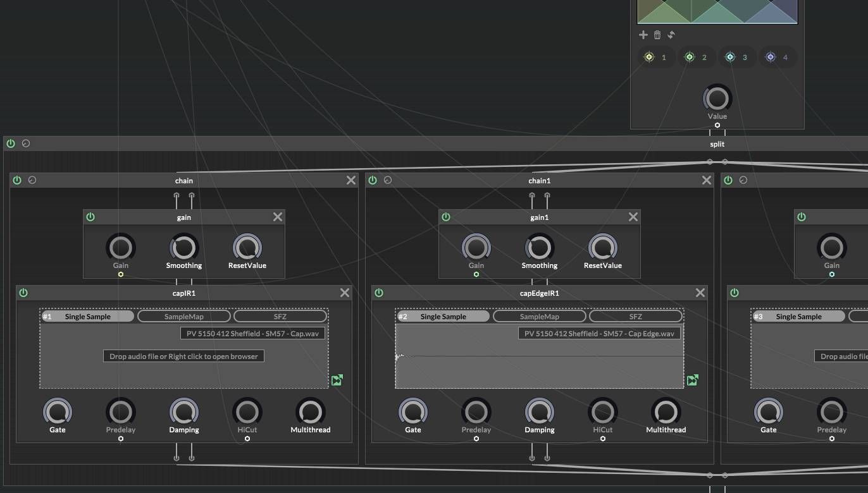Select modulation target 3 crosshair
The image size is (868, 493).
[x=729, y=57]
